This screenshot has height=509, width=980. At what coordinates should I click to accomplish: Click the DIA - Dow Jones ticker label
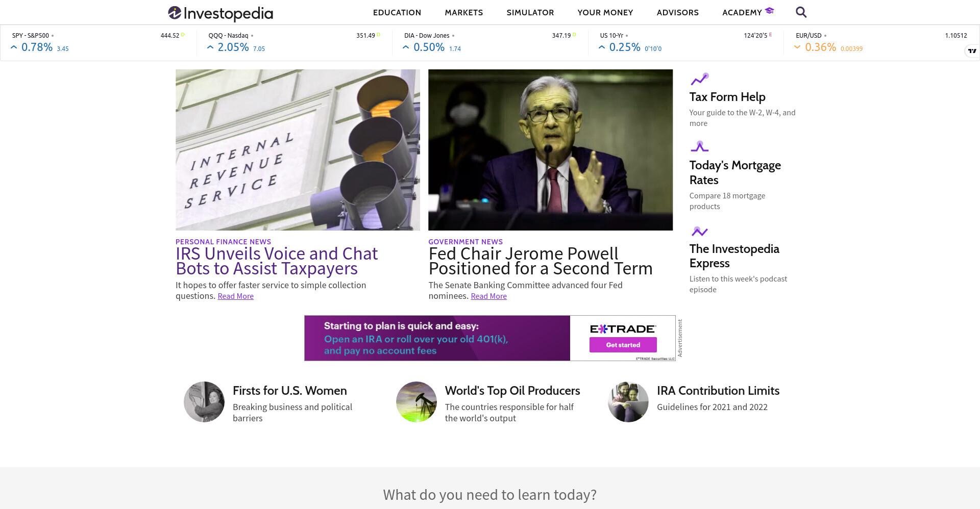427,36
